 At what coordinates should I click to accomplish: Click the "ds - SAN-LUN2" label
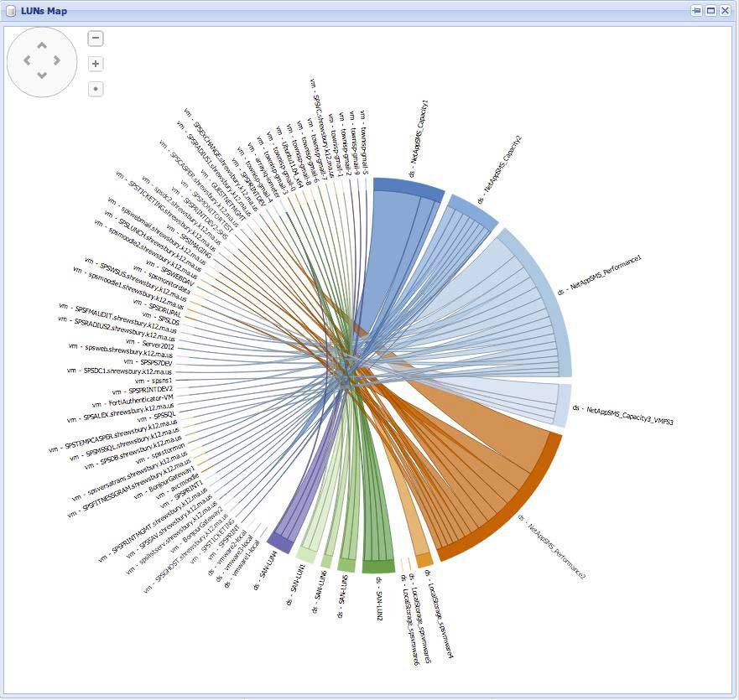(x=379, y=599)
